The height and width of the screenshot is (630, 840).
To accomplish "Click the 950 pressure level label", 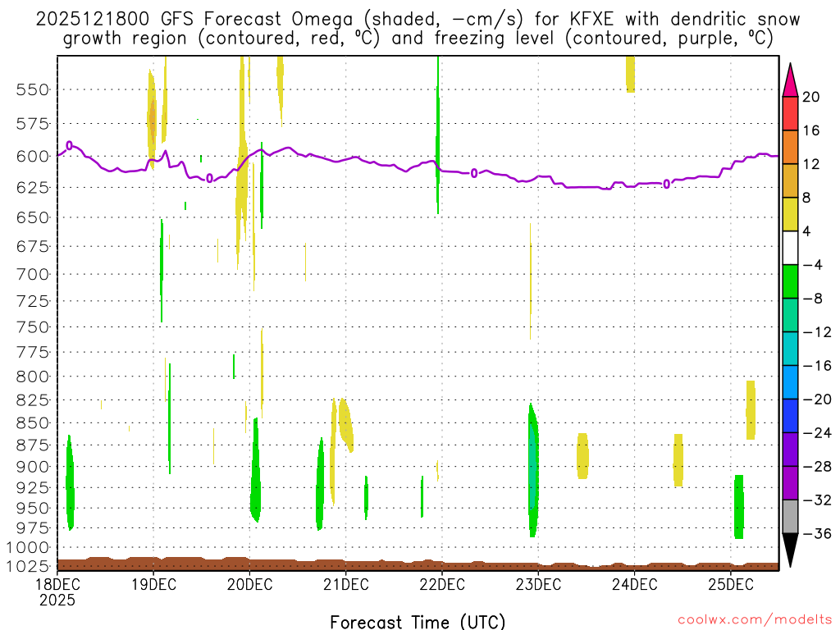I will 32,508.
